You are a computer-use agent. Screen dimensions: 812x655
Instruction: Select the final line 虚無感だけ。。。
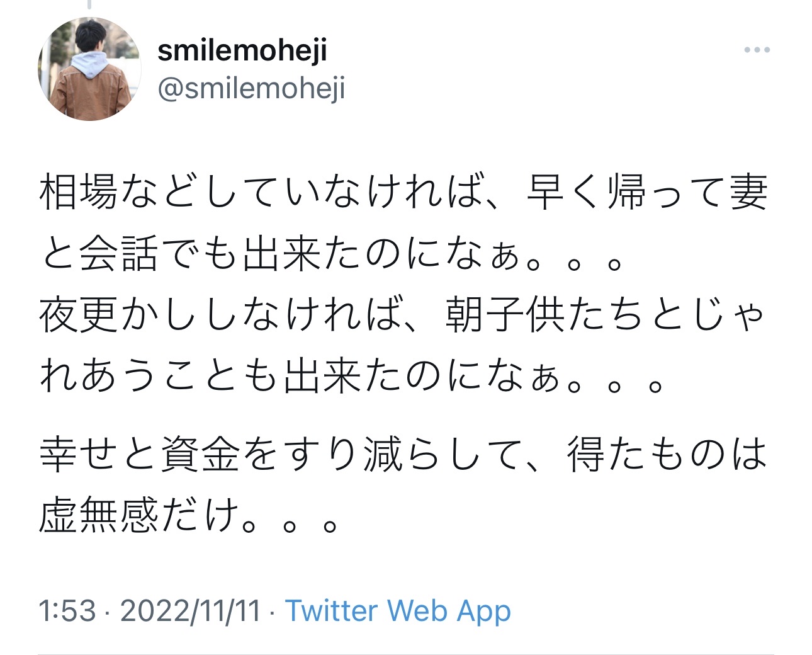click(x=190, y=516)
